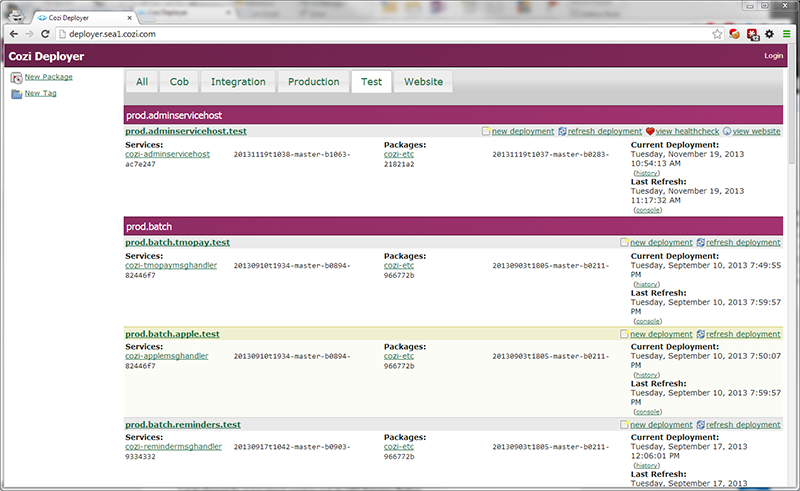
Task: Click the New Tag folder icon
Action: (x=17, y=94)
